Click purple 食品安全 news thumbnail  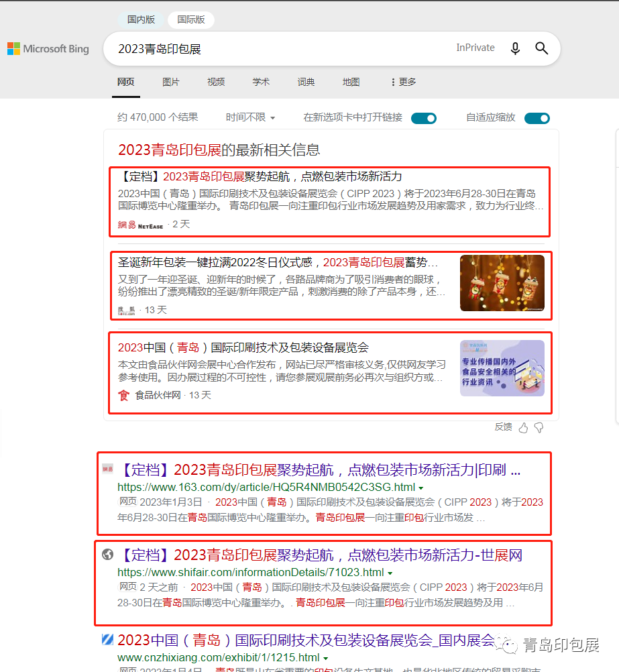tap(502, 368)
